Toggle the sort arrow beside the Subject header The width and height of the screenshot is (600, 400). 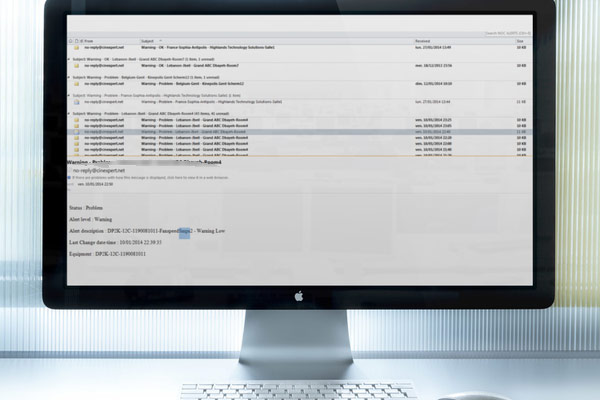pos(160,41)
